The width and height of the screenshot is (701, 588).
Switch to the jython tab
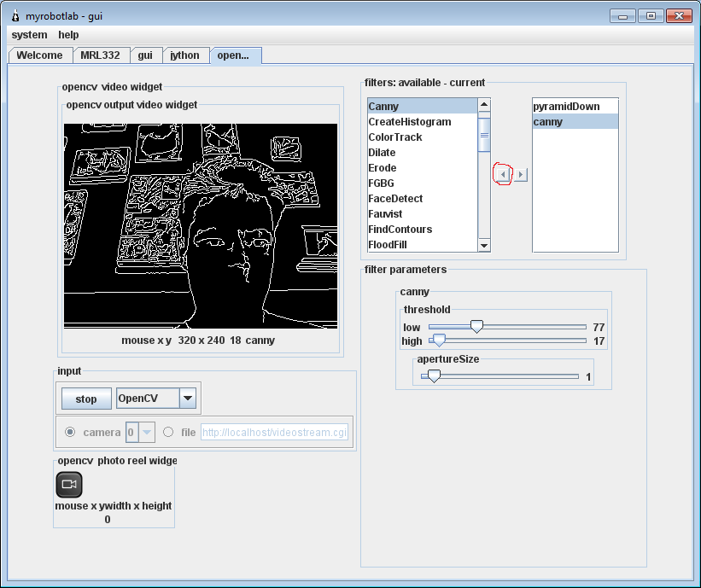(x=184, y=55)
